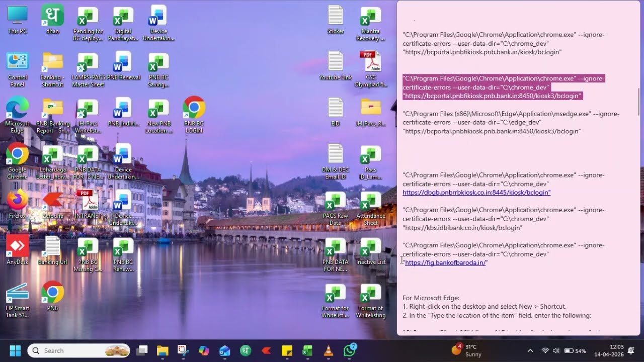The width and height of the screenshot is (644, 362).
Task: Select EID text file
Action: [x=336, y=112]
